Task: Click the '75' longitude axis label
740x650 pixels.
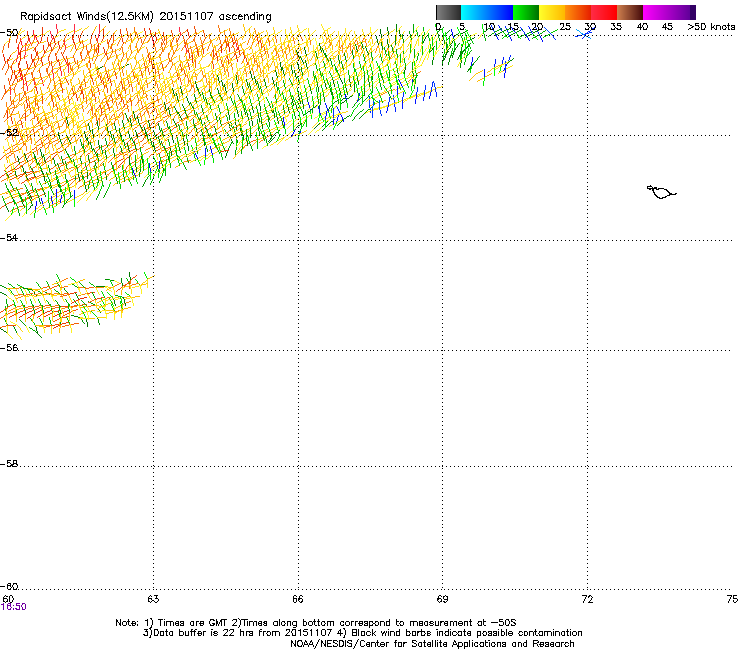Action: click(x=732, y=599)
